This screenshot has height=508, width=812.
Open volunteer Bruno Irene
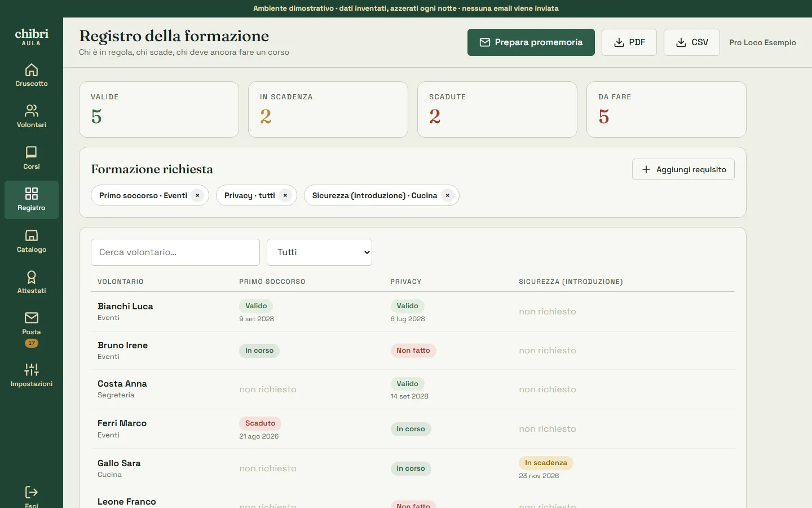122,345
